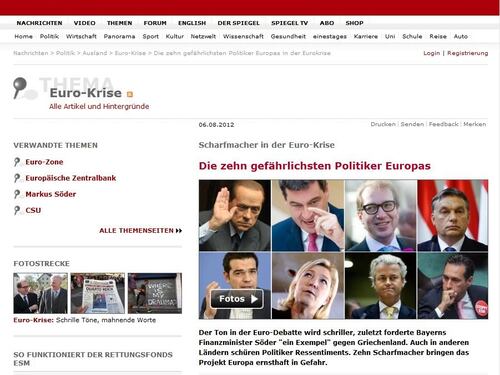The height and width of the screenshot is (375, 500).
Task: Select the Sport section
Action: click(x=151, y=36)
